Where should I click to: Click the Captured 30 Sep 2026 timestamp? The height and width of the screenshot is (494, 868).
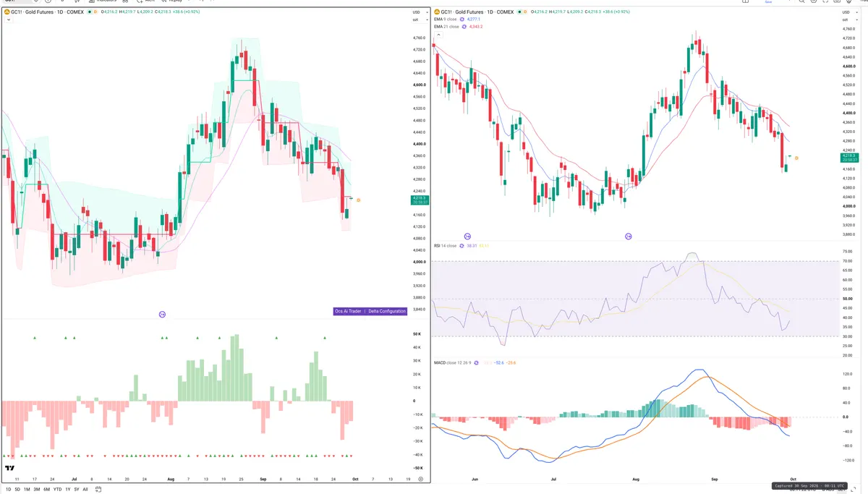pyautogui.click(x=809, y=485)
